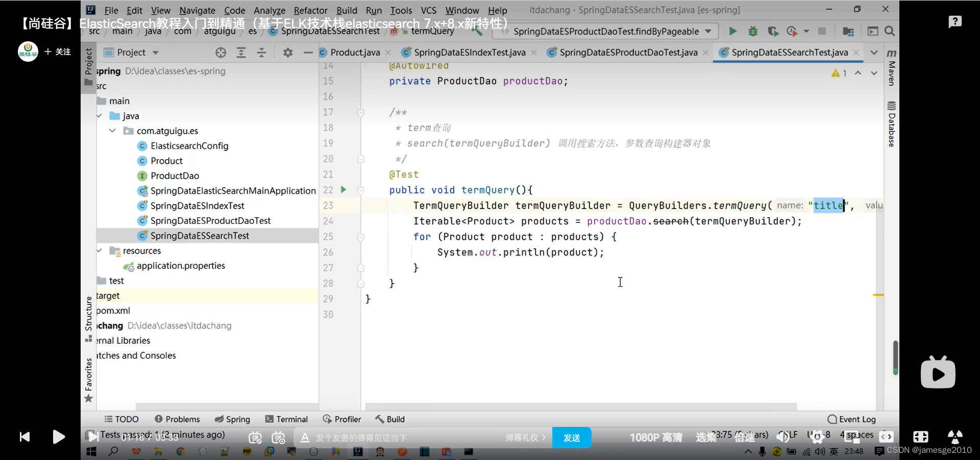Screen dimensions: 980x460
Task: Click the Build hammer icon in navigation bar
Action: coord(477,31)
